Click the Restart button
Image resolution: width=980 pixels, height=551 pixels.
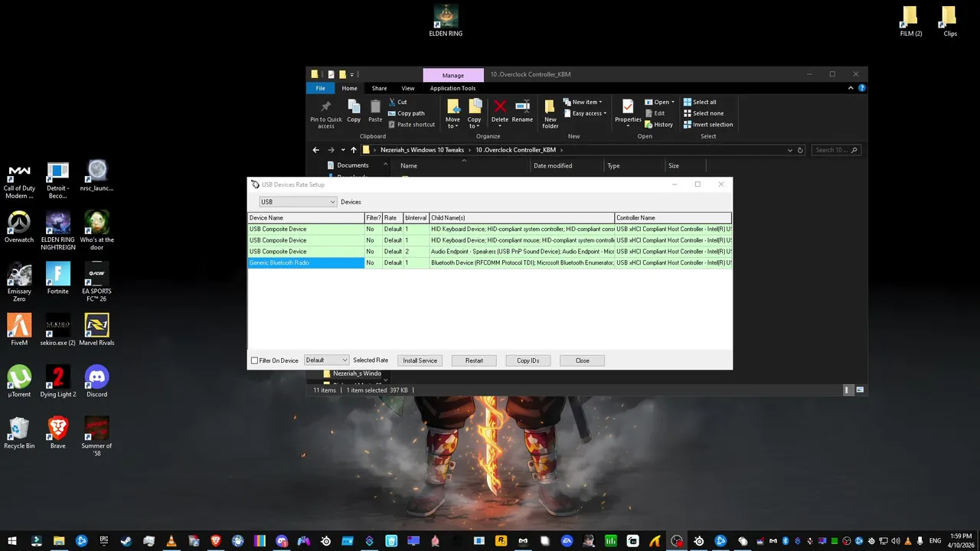tap(474, 360)
